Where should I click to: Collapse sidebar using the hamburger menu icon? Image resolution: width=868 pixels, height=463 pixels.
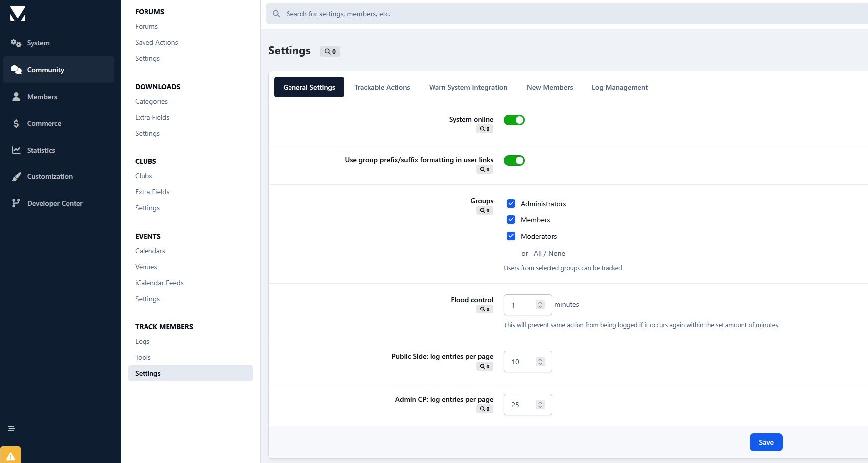click(11, 429)
